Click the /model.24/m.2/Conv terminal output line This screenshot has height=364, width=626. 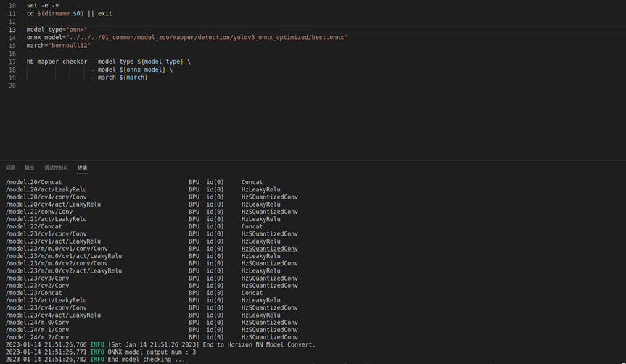38,337
